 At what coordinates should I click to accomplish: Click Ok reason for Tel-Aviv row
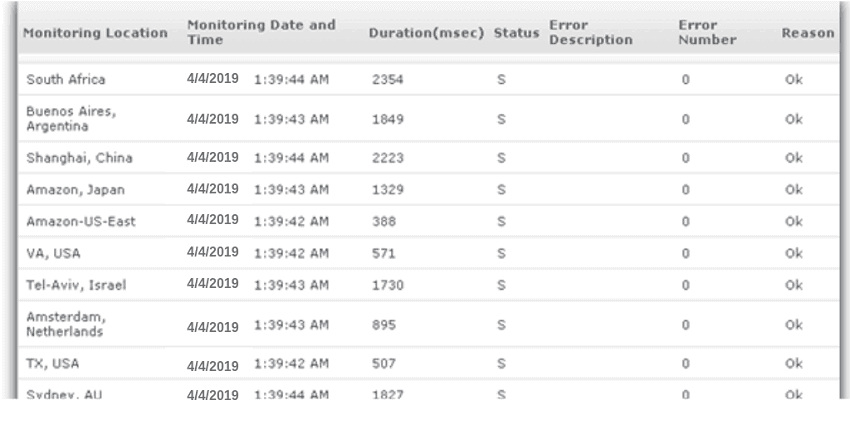794,285
